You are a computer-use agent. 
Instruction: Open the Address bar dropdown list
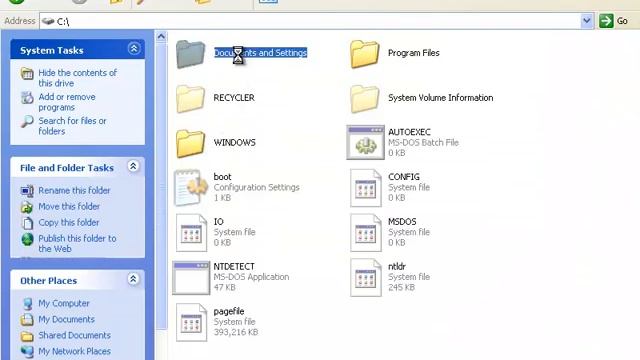pyautogui.click(x=587, y=20)
